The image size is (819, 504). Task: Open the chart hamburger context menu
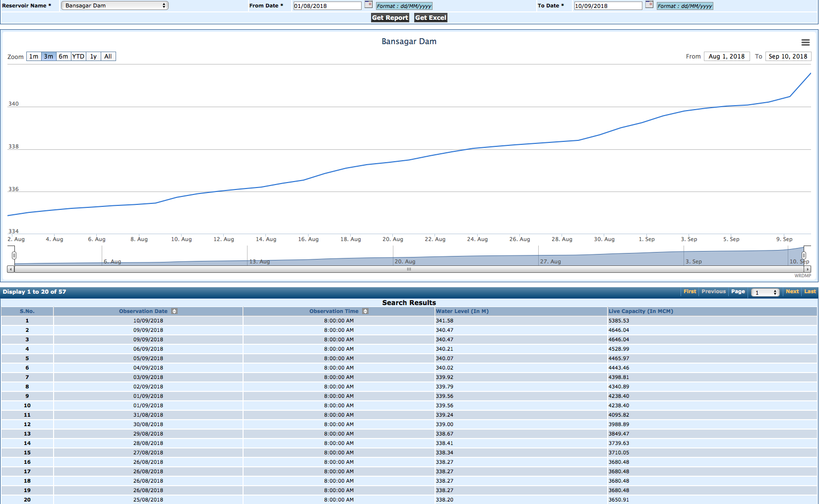tap(806, 43)
